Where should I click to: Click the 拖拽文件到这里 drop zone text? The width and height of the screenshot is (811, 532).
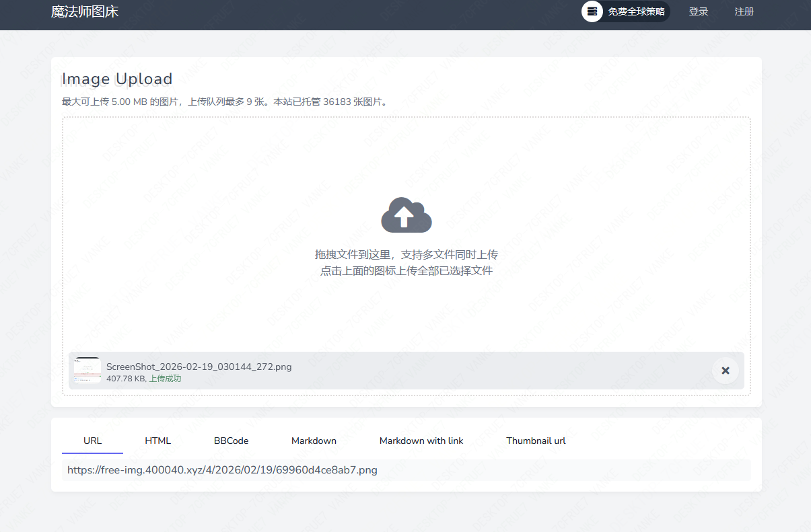406,255
